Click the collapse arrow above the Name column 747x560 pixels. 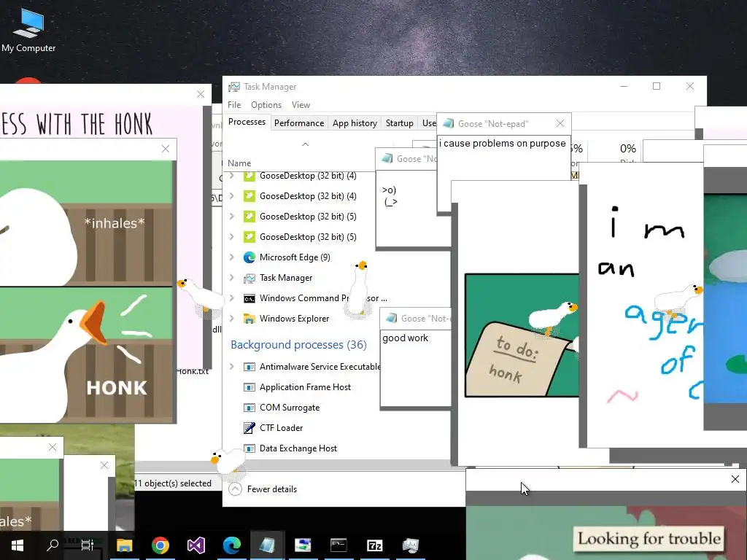[x=306, y=144]
